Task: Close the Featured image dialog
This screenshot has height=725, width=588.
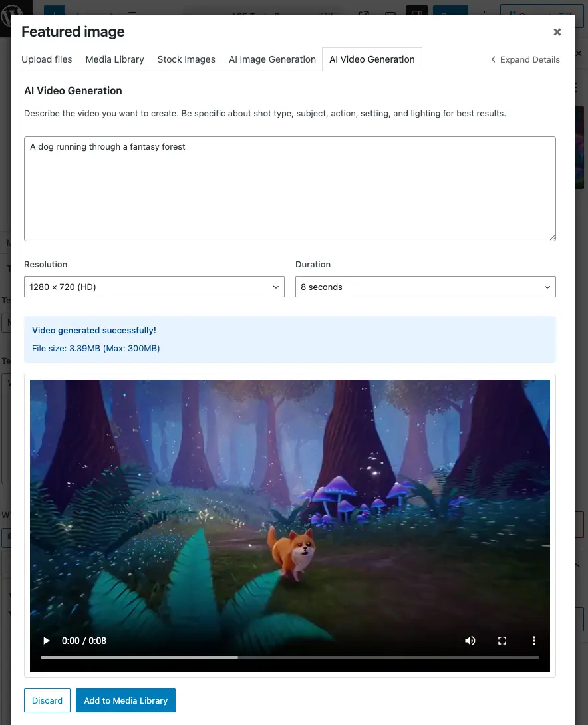Action: click(557, 32)
